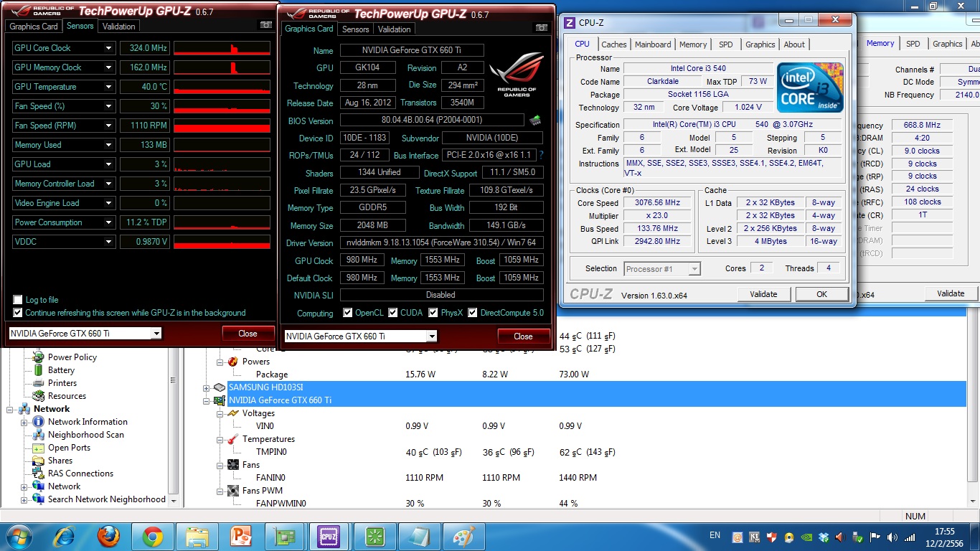
Task: Open the GPU Temperature sensor dropdown
Action: pyautogui.click(x=108, y=87)
